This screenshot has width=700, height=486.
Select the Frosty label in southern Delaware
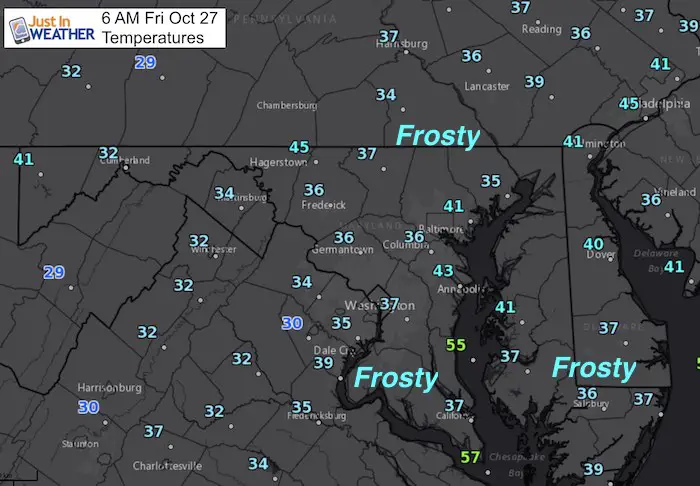tap(594, 368)
